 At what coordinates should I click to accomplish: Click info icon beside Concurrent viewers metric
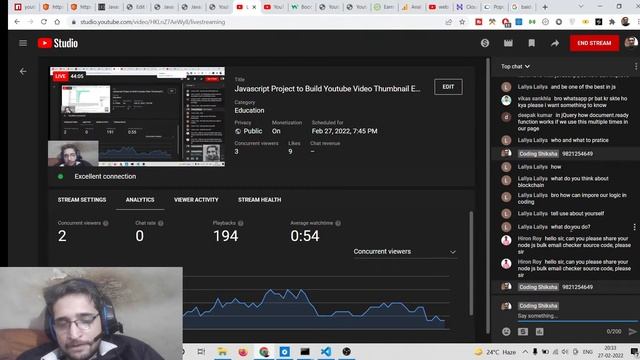(x=106, y=223)
